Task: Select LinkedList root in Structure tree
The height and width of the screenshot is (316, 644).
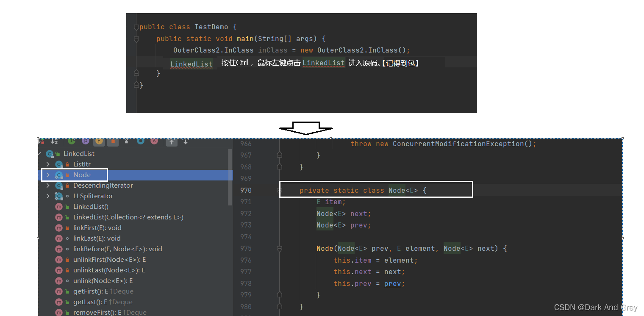Action: pyautogui.click(x=79, y=154)
